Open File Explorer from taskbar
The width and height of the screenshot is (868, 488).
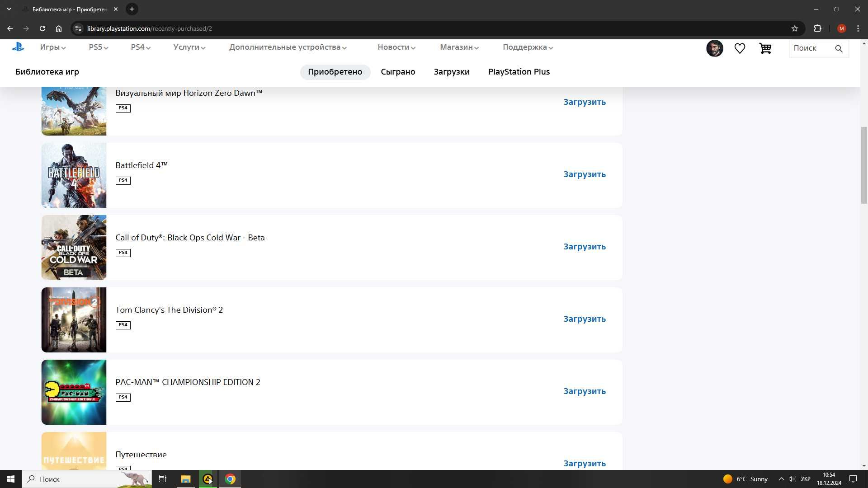pos(186,479)
